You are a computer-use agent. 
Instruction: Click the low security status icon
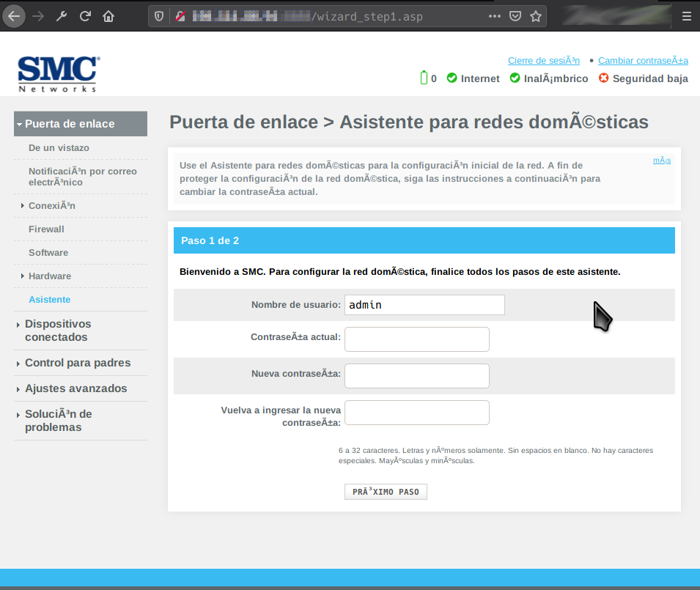[x=604, y=78]
